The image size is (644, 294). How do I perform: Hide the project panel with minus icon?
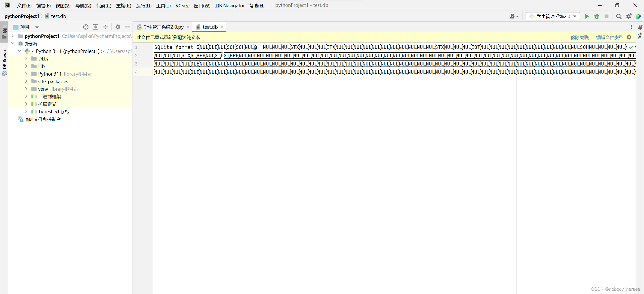(128, 27)
